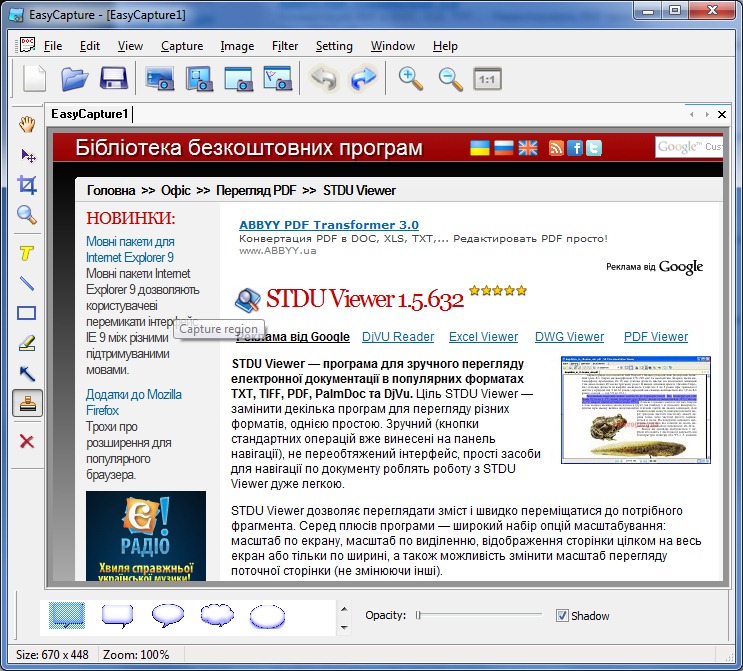Adjust the Opacity slider
This screenshot has width=743, height=671.
tap(419, 616)
